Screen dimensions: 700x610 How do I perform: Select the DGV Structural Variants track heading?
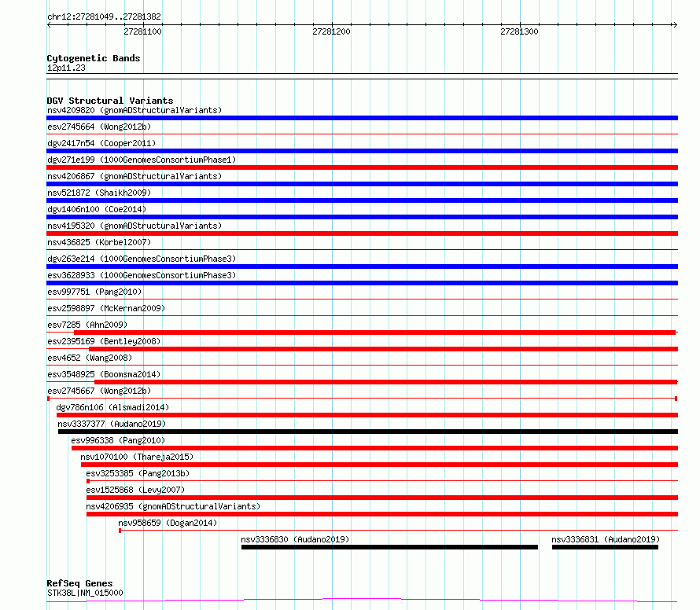(110, 101)
